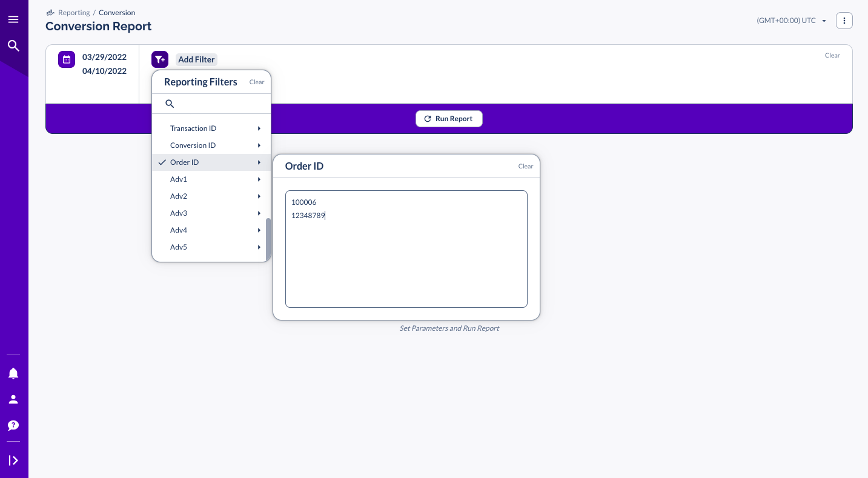868x478 pixels.
Task: Click the checkmark beside Order ID
Action: [x=162, y=162]
